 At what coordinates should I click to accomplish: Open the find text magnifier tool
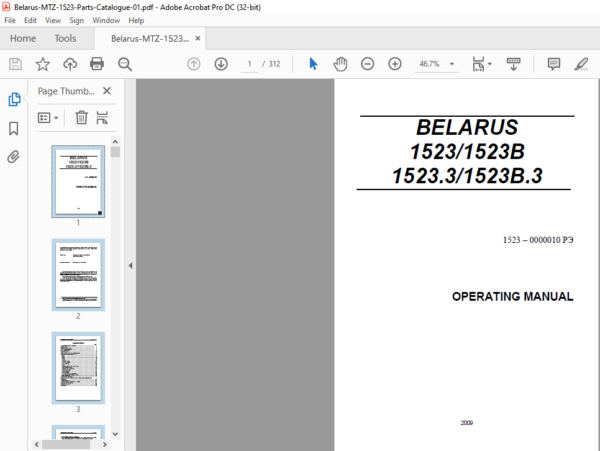click(125, 64)
